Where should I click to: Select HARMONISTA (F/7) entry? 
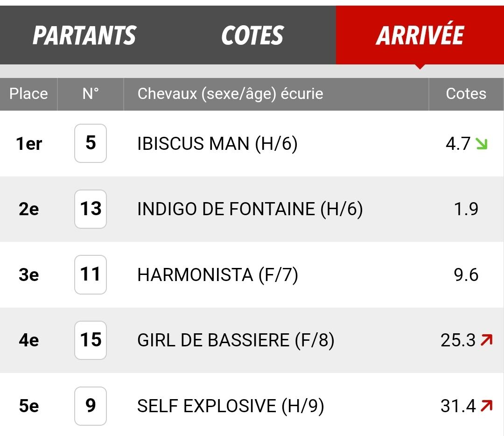(217, 275)
